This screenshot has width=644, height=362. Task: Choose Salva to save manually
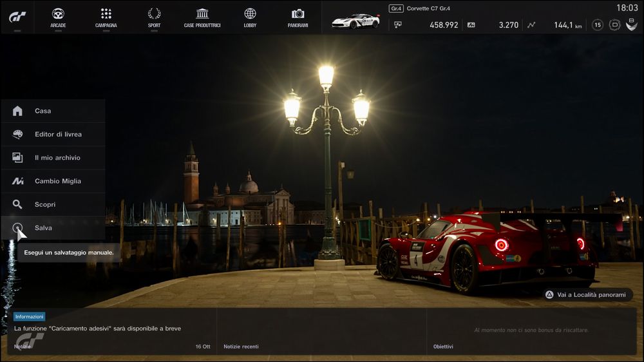[x=53, y=228]
